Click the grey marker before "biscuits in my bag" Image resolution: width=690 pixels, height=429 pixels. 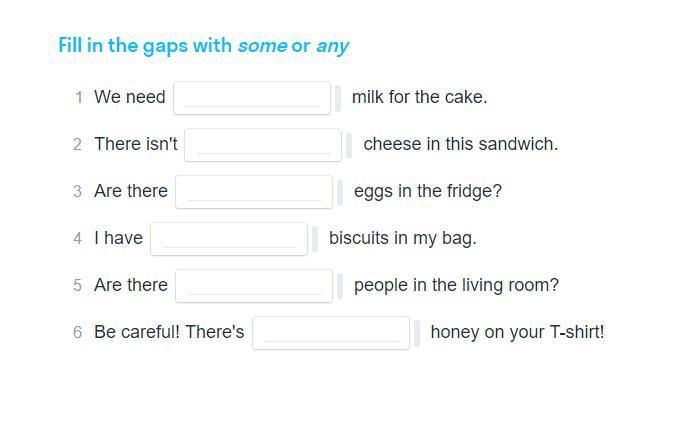point(315,239)
